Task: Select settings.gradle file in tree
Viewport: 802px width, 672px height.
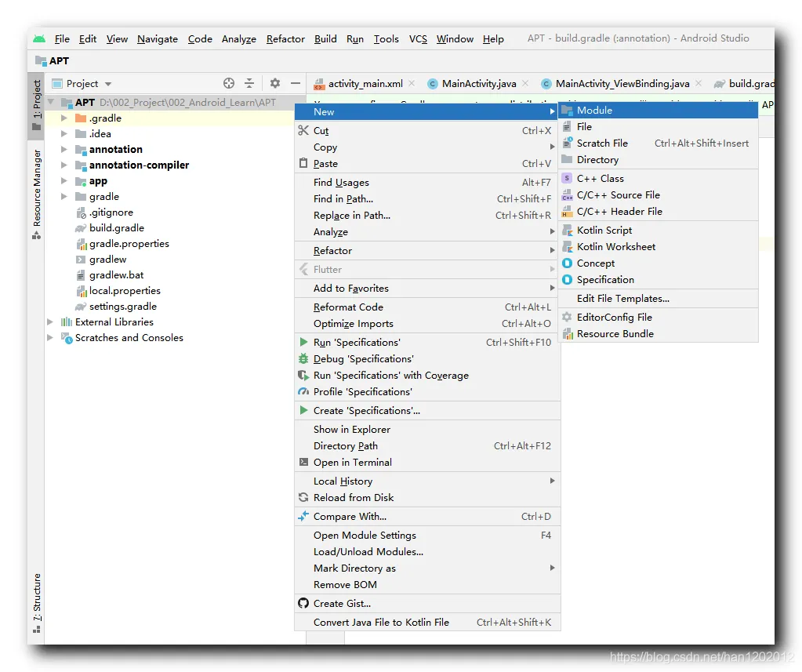Action: coord(123,307)
